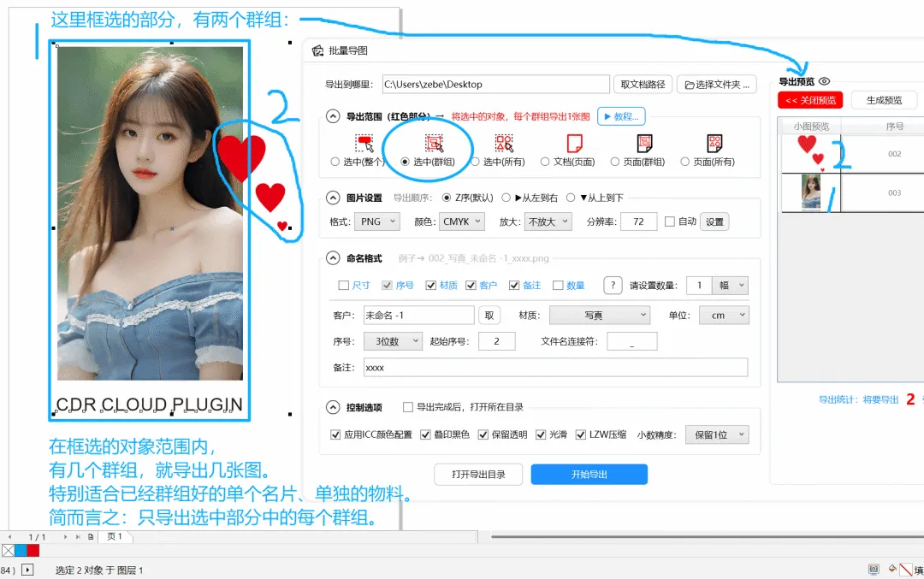Click the 取 button beside 客户 field
This screenshot has width=924, height=579.
pos(489,315)
